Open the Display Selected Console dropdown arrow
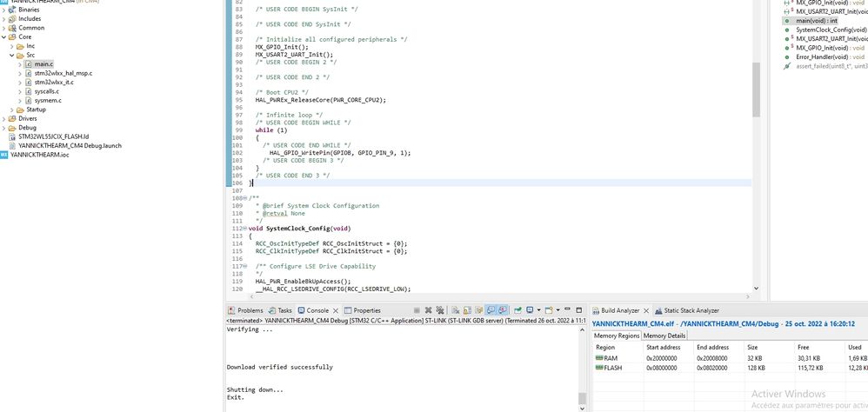 [x=538, y=310]
